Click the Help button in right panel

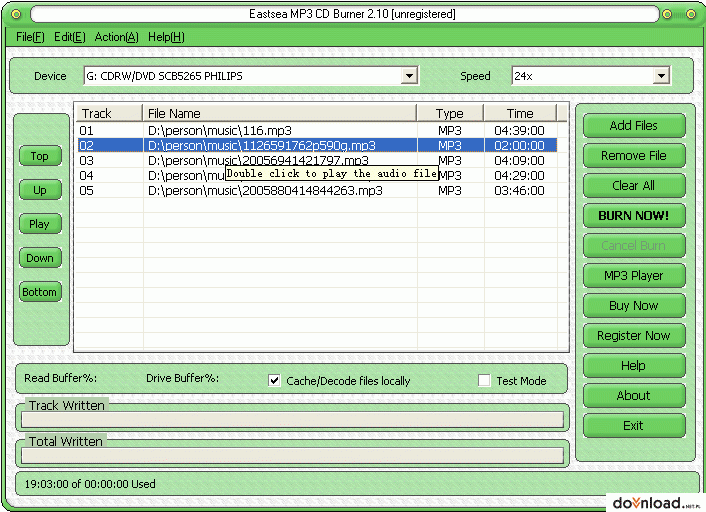point(634,366)
